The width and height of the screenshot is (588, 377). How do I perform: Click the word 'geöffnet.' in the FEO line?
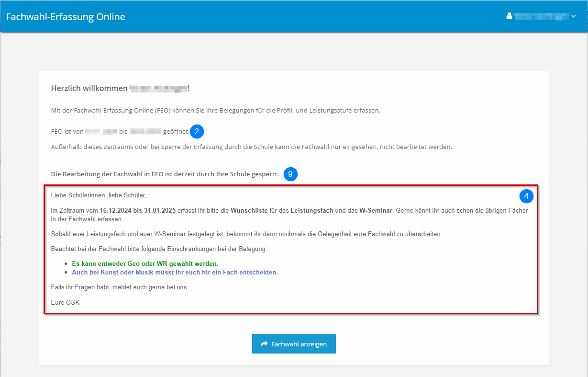click(x=177, y=131)
